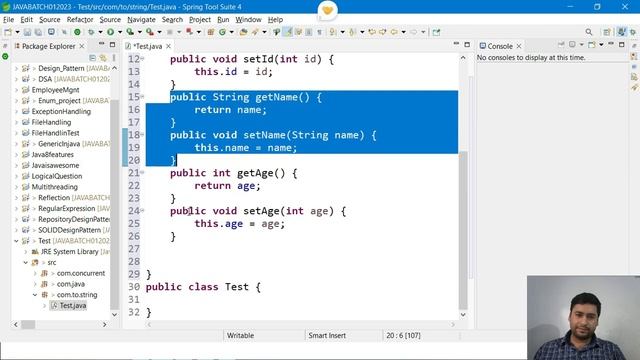Click the Previous Annotation icon

tap(352, 32)
